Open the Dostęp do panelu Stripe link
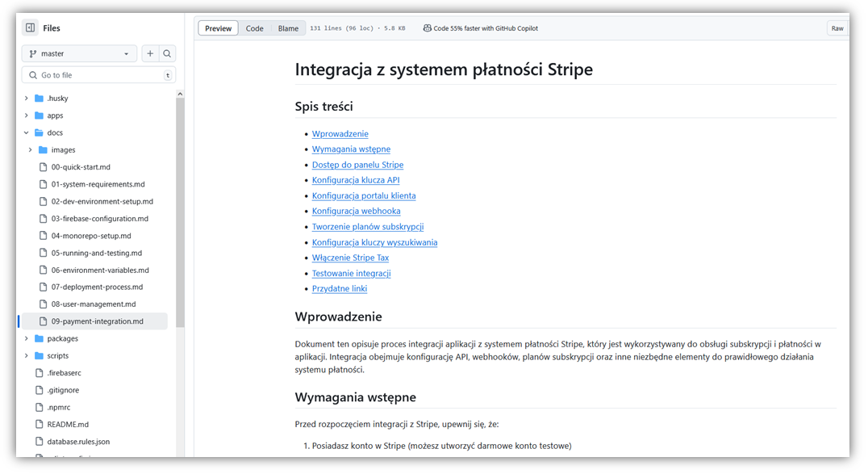 pyautogui.click(x=357, y=165)
